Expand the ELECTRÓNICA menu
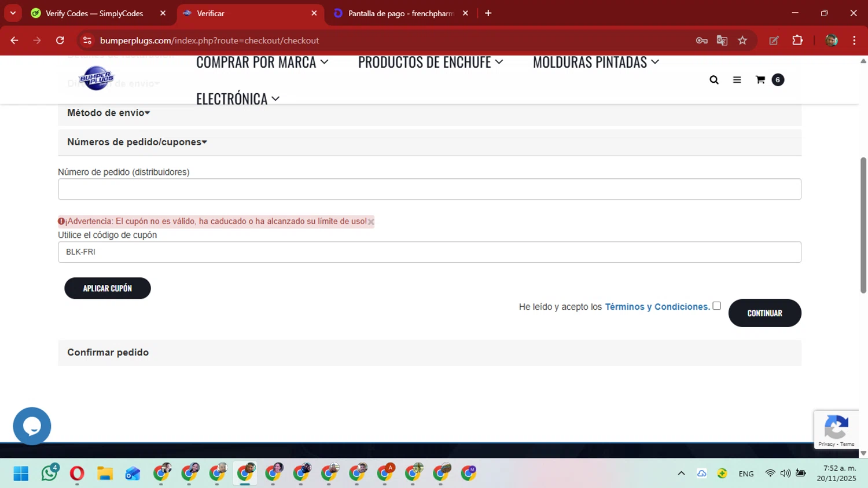The width and height of the screenshot is (868, 488). [238, 99]
